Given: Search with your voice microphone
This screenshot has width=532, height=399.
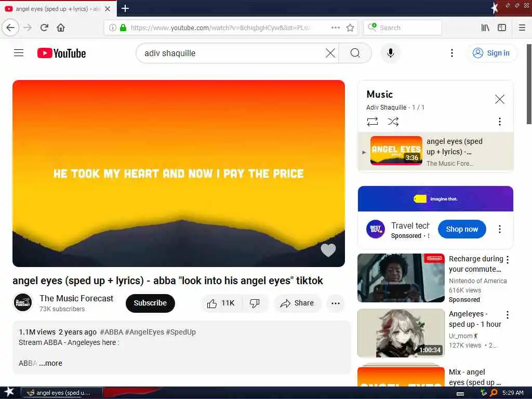Looking at the screenshot, I should [391, 53].
